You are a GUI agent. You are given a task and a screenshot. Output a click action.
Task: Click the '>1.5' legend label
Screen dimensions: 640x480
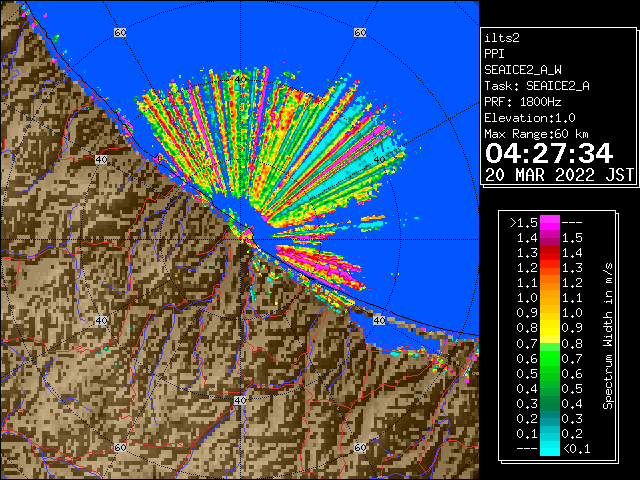[523, 223]
